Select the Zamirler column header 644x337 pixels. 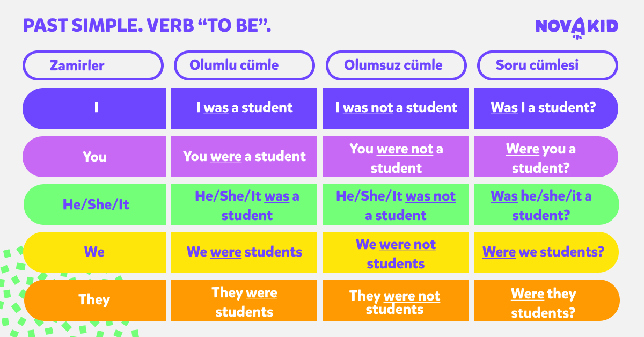tap(93, 65)
